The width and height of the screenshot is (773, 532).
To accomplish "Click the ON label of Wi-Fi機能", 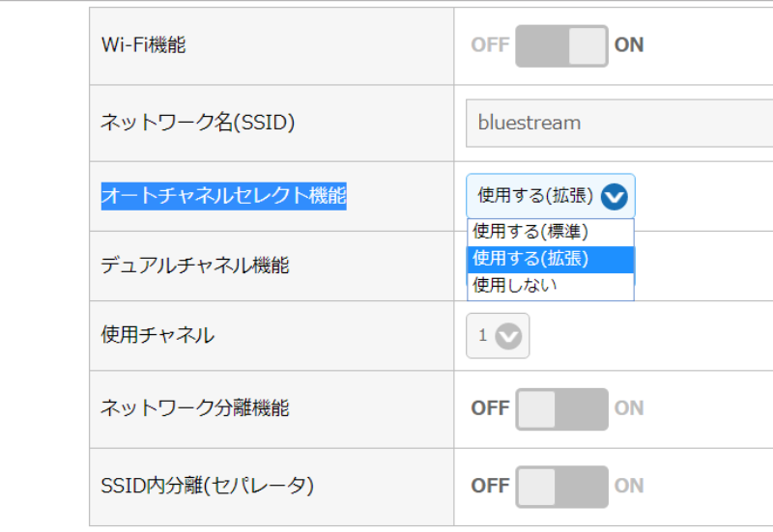I will tap(629, 45).
